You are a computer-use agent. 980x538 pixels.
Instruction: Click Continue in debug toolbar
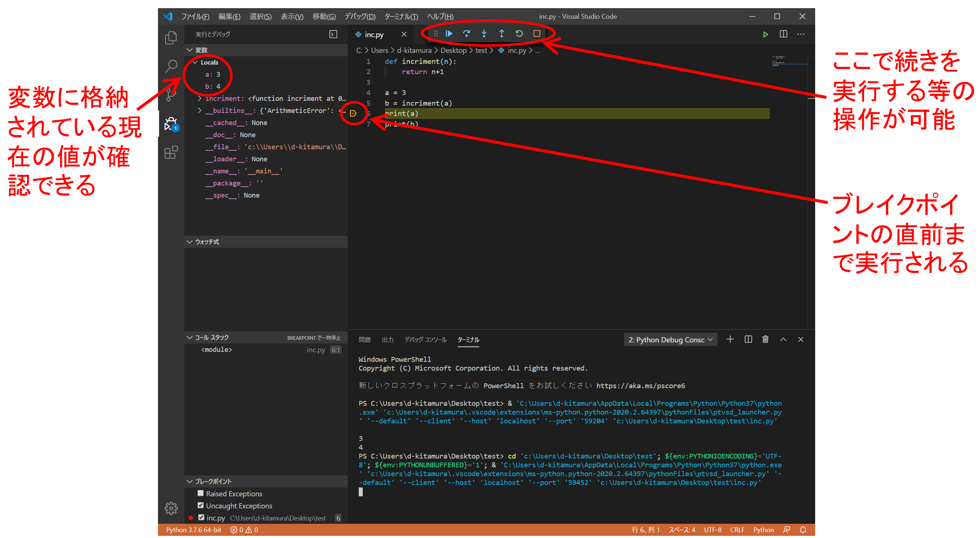(449, 33)
